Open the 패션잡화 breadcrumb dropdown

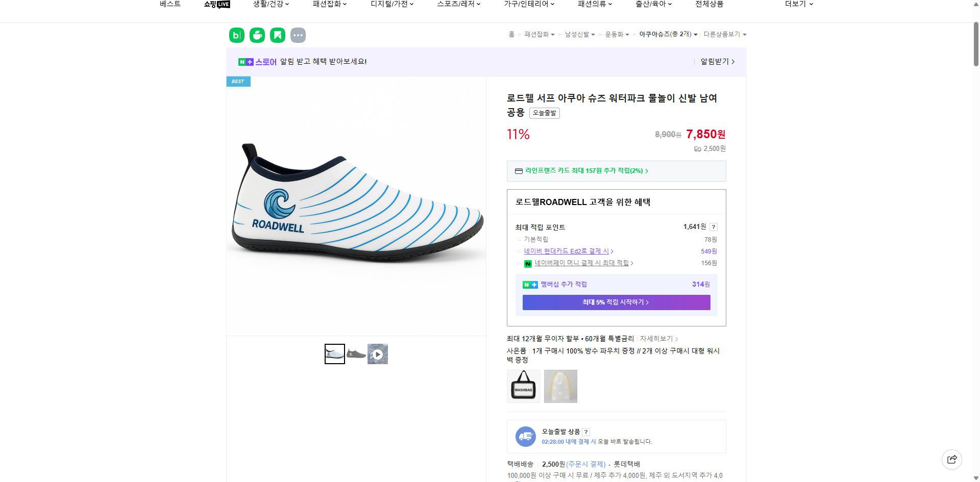pyautogui.click(x=538, y=34)
